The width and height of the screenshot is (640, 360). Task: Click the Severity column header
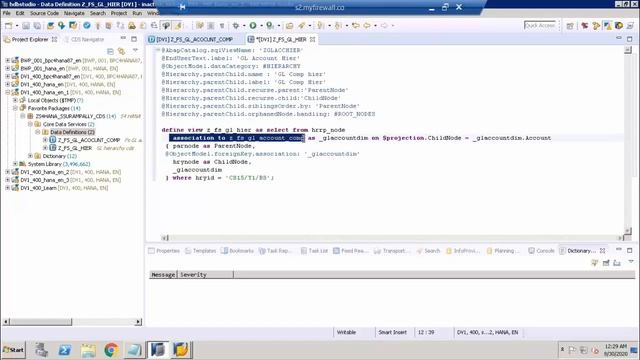tap(205, 275)
